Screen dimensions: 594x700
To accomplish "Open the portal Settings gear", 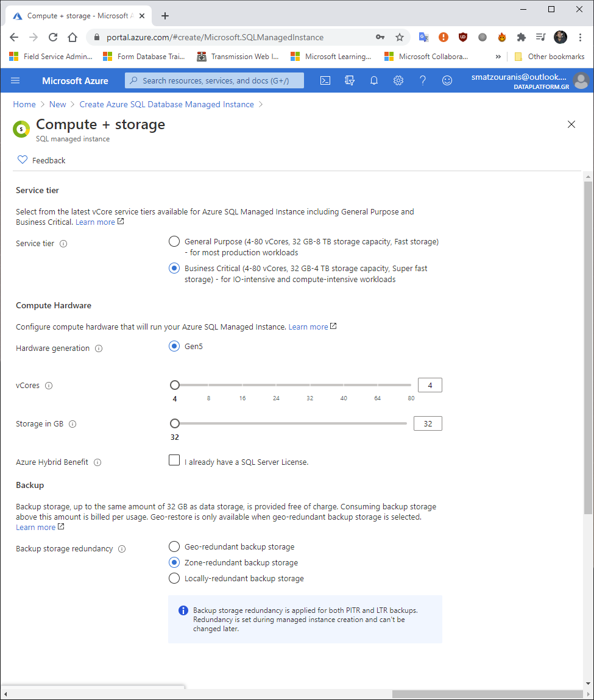I will (x=398, y=80).
